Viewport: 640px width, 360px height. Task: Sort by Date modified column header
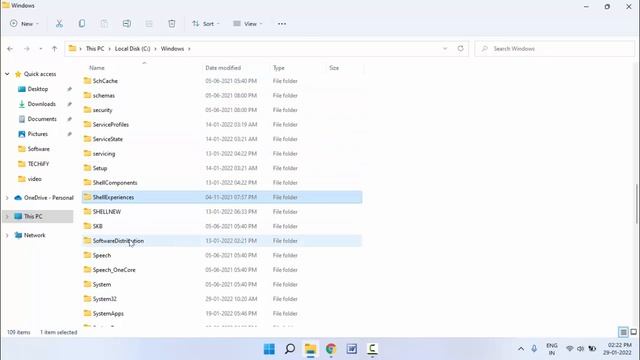coord(223,68)
